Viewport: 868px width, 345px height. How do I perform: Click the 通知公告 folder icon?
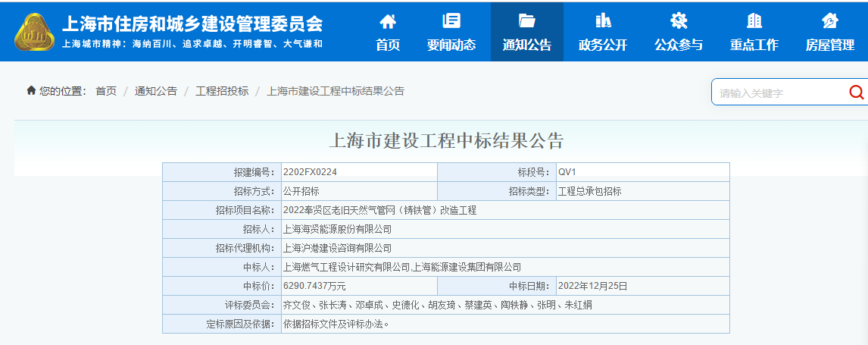[x=526, y=21]
